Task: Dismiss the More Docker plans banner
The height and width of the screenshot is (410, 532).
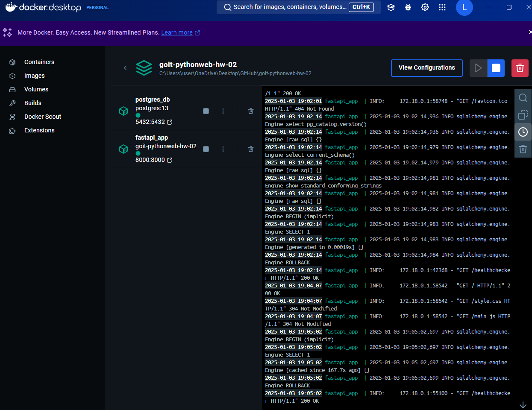Action: [530, 32]
